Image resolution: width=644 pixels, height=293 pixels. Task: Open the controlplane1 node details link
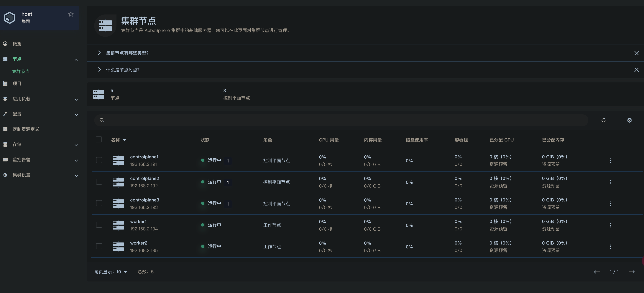(144, 157)
